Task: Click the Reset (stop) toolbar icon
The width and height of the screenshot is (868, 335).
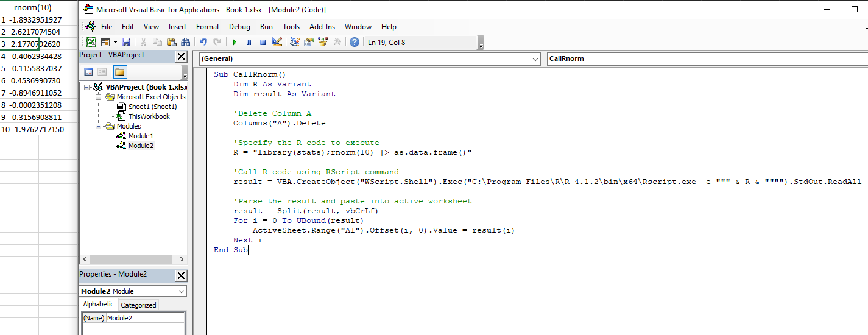Action: tap(263, 42)
